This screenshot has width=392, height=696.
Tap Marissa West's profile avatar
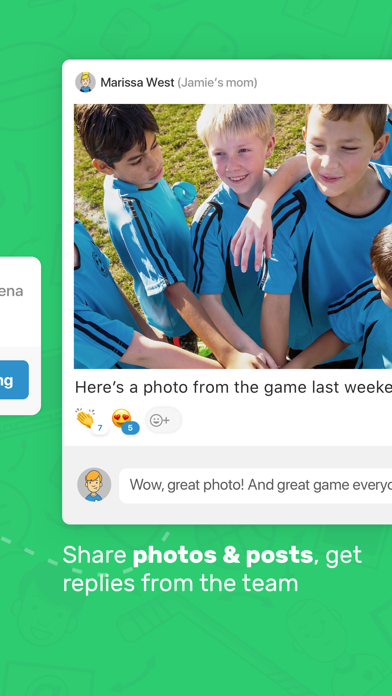click(85, 82)
